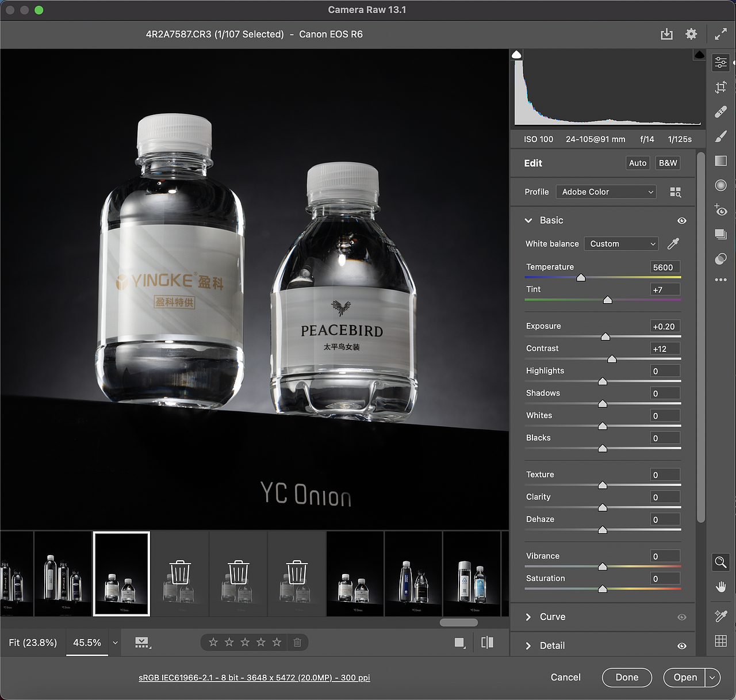The width and height of the screenshot is (736, 700).
Task: Switch to single view mode icon
Action: (459, 642)
